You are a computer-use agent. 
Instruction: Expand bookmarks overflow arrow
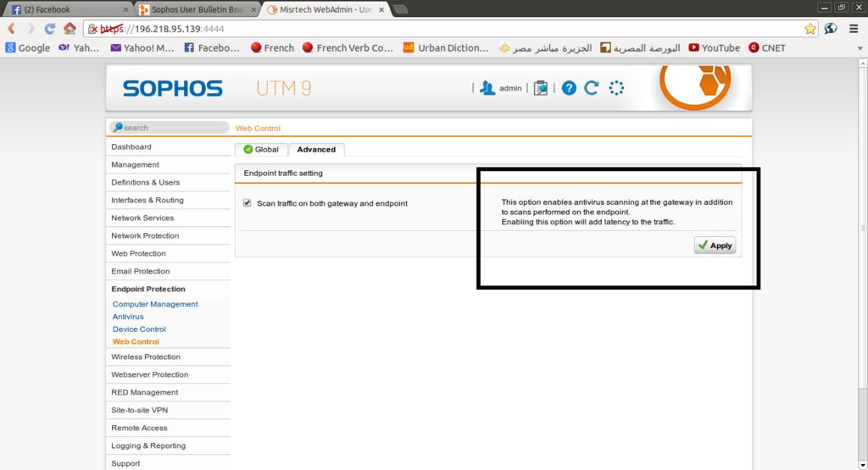(860, 48)
